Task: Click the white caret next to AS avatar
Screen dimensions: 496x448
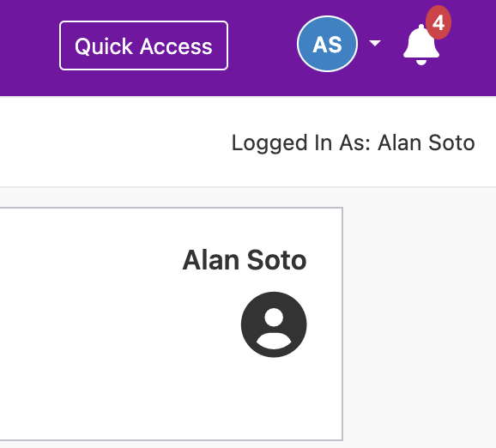Action: point(375,43)
